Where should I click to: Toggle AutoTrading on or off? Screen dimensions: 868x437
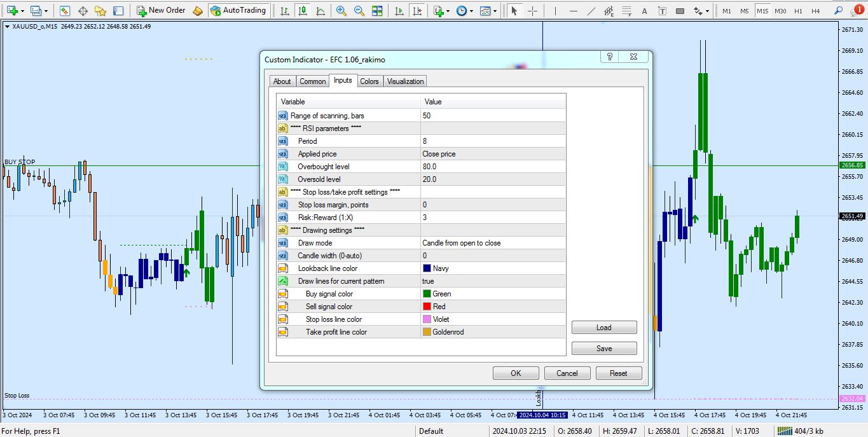[x=237, y=11]
